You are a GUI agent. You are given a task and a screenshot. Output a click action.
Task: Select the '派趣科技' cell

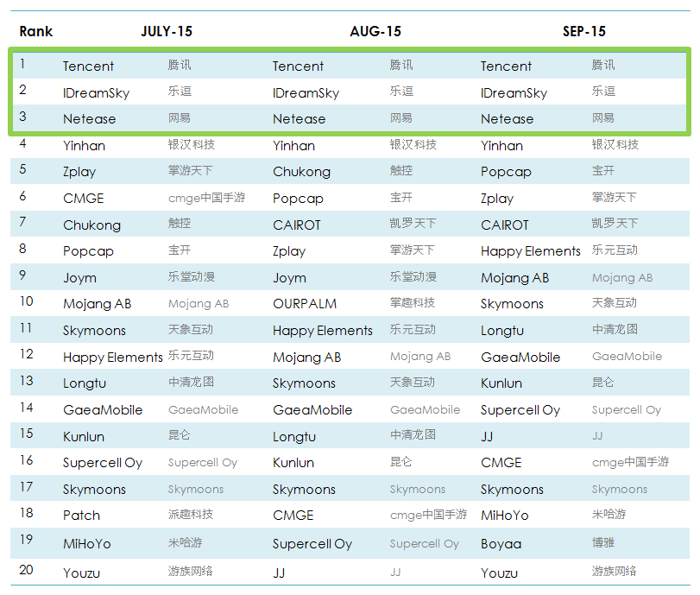pyautogui.click(x=191, y=514)
